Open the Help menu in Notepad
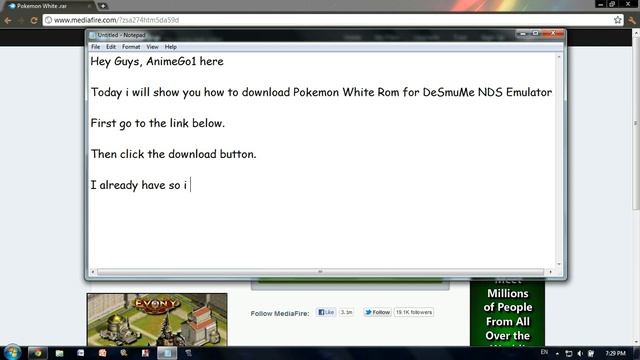 tap(171, 47)
